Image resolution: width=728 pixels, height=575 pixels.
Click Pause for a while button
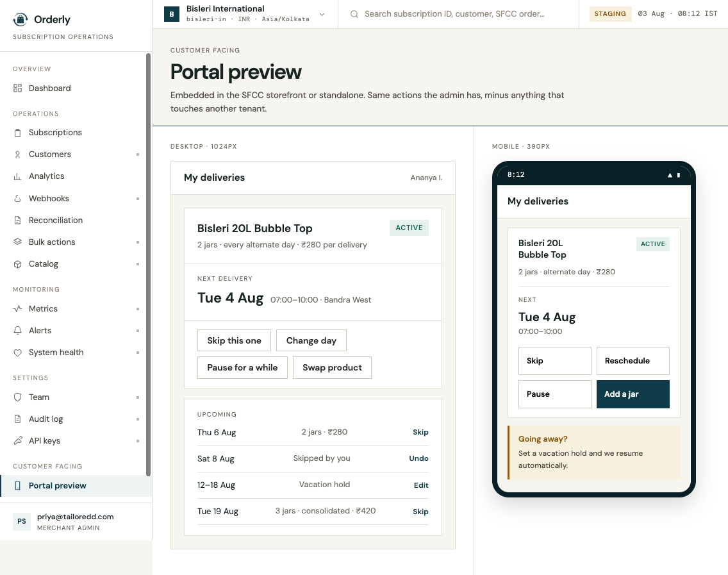click(242, 367)
